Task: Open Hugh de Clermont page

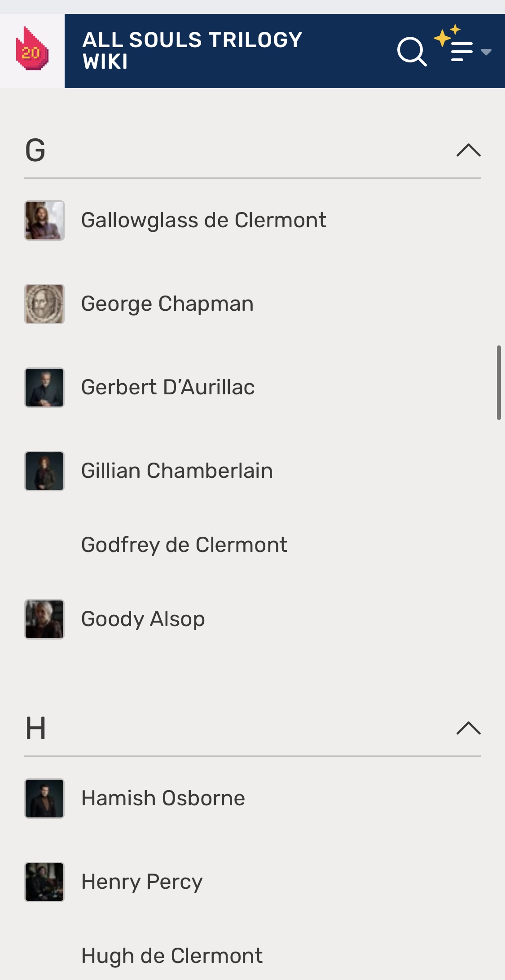Action: point(172,956)
